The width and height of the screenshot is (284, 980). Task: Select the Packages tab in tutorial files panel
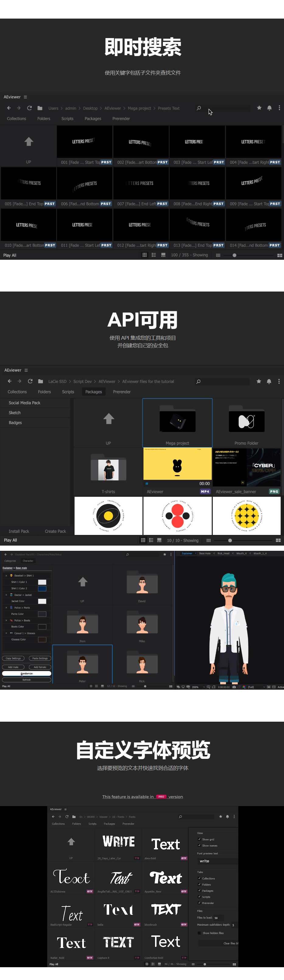(93, 392)
